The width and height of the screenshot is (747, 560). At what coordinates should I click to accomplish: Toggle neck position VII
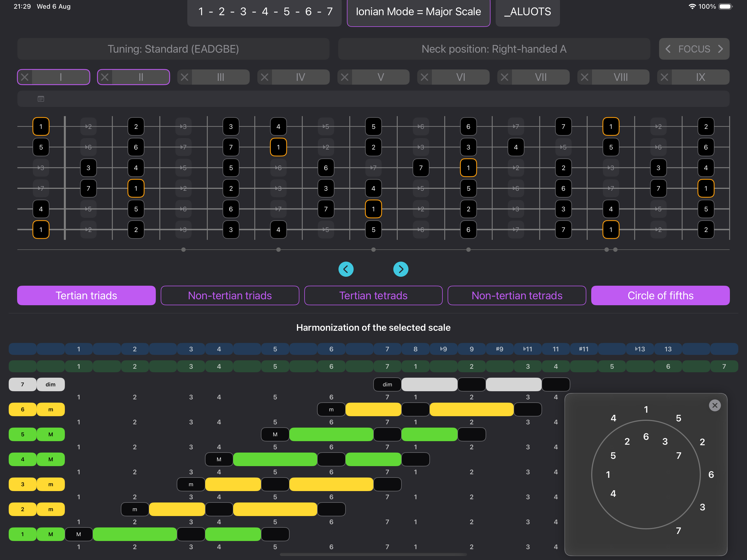click(541, 77)
